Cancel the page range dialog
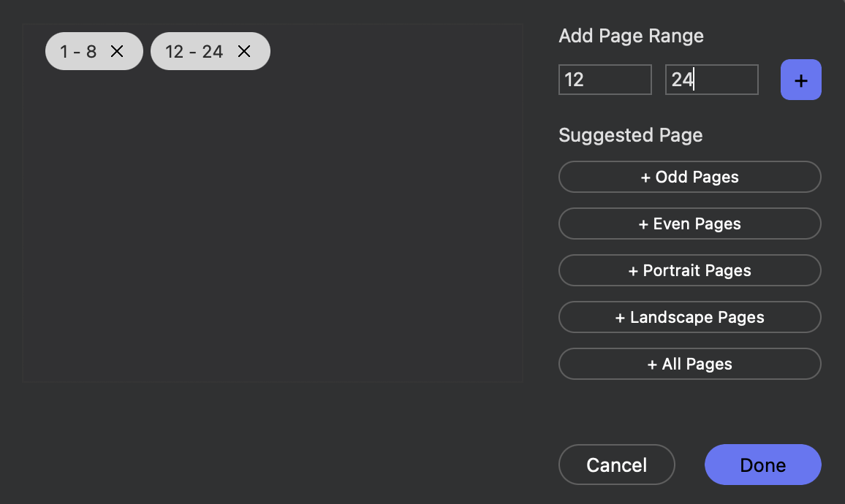 pos(616,465)
